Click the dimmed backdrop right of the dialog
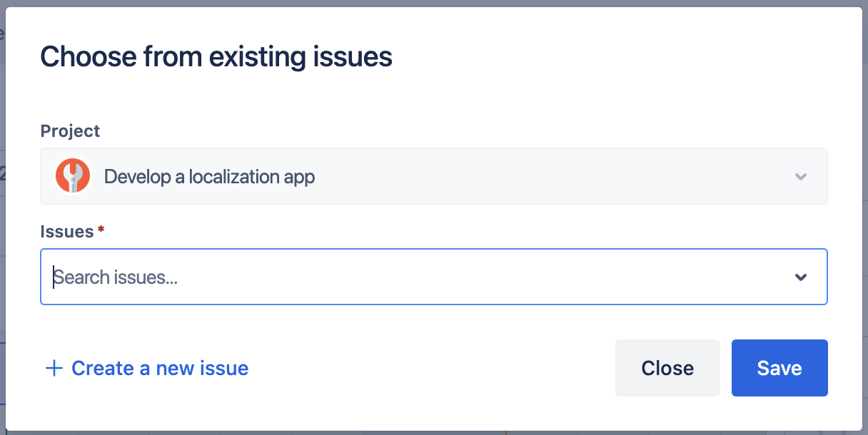This screenshot has height=435, width=868. pyautogui.click(x=865, y=214)
